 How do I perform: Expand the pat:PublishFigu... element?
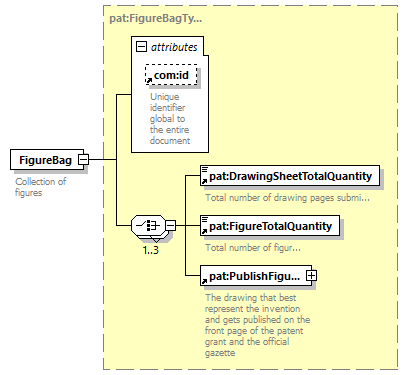pos(312,276)
